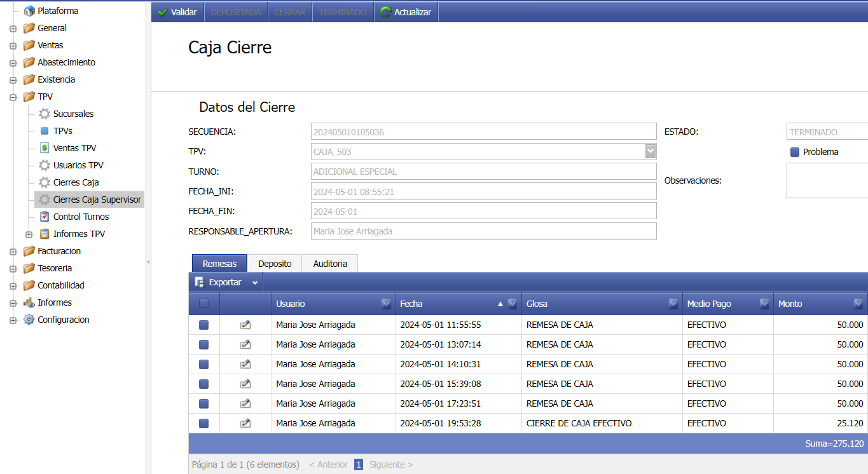Switch to the Remesas tab
Image resolution: width=868 pixels, height=474 pixels.
(x=219, y=263)
